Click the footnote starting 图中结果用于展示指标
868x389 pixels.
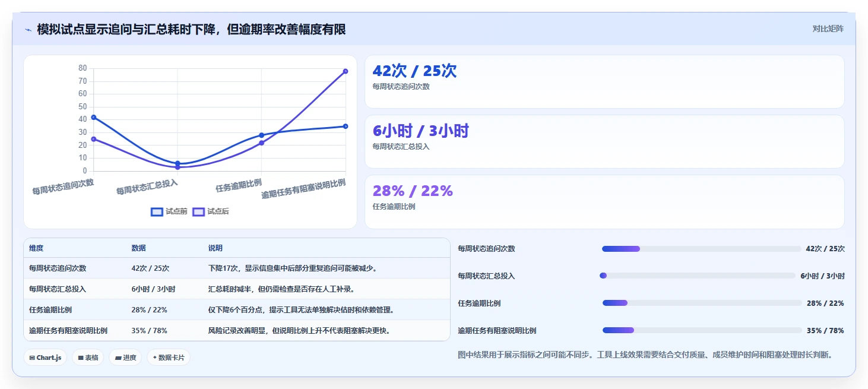click(645, 355)
